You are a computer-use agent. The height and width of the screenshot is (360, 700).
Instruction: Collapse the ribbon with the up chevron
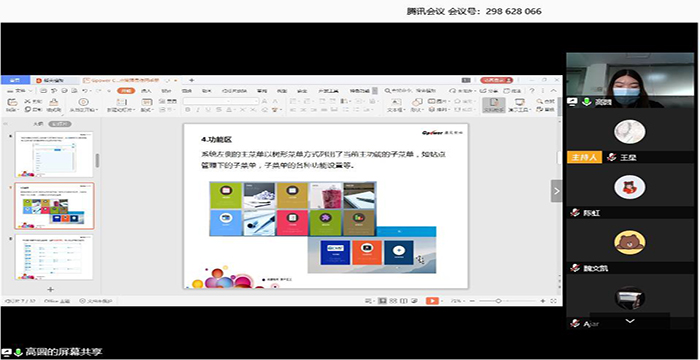point(554,91)
